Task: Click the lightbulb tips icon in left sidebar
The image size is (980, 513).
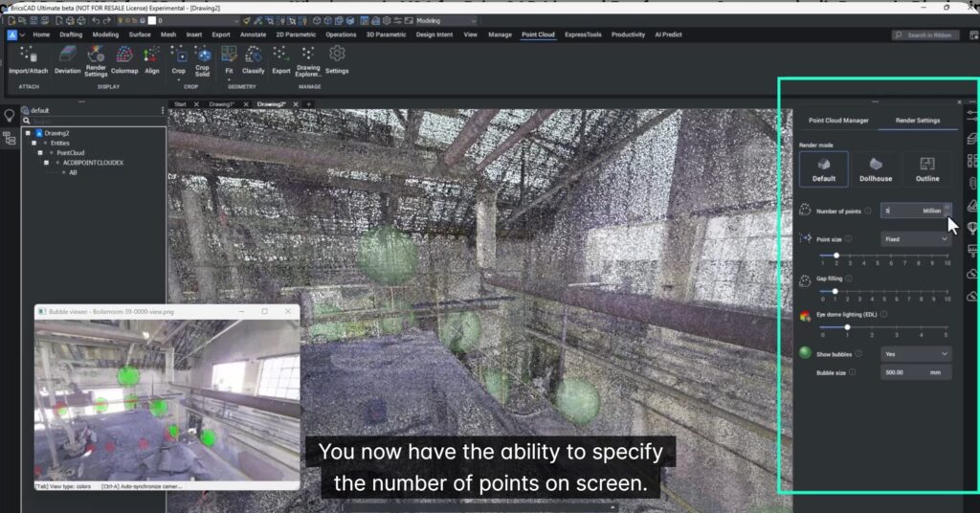Action: [x=10, y=116]
